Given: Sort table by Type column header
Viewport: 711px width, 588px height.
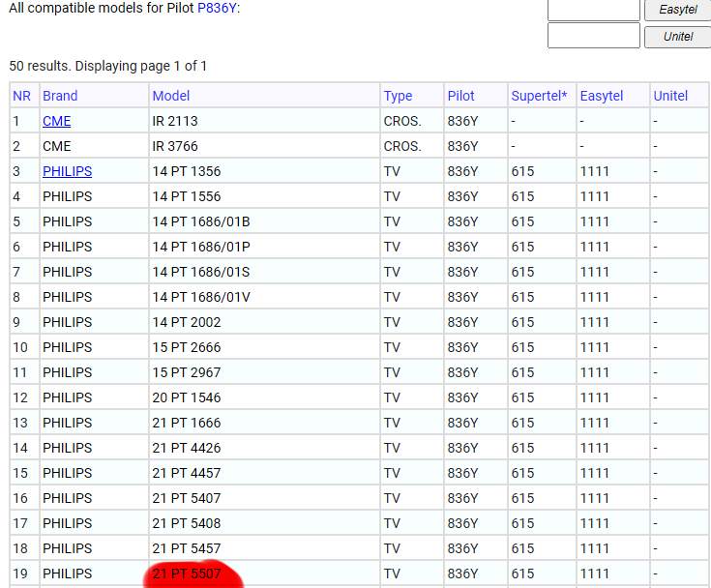Looking at the screenshot, I should tap(398, 96).
